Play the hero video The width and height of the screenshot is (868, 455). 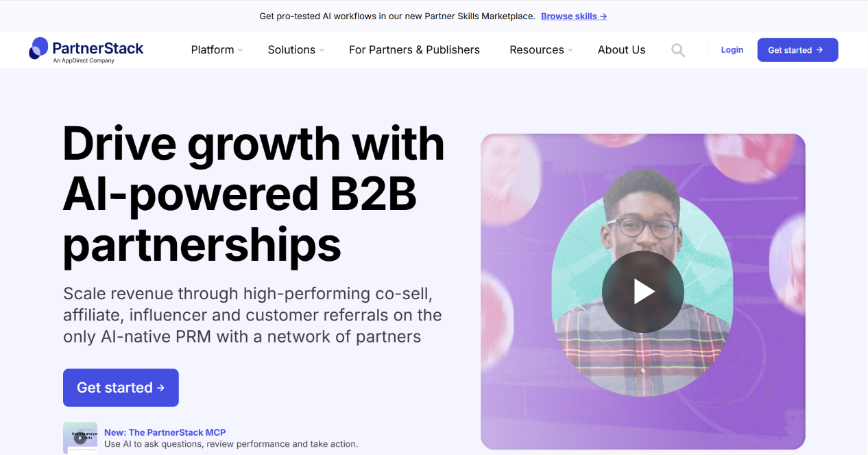643,292
